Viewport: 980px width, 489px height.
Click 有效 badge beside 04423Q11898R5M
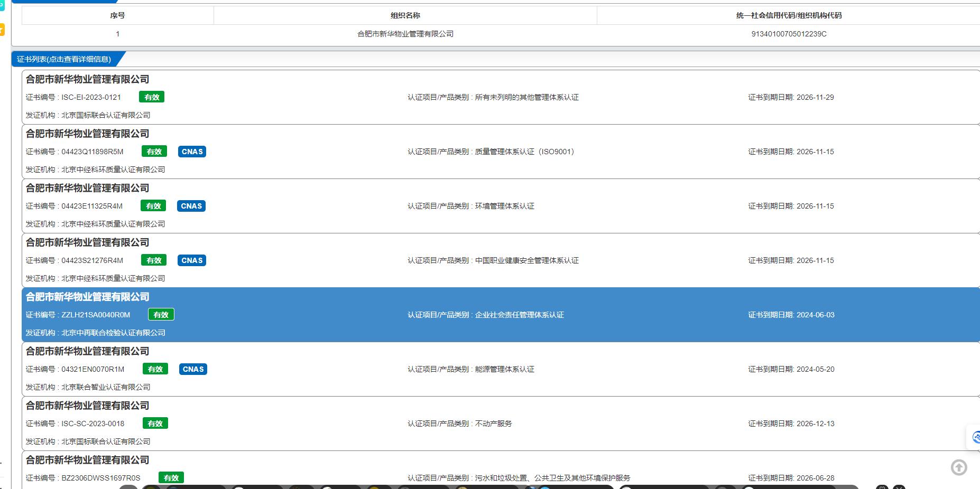coord(154,152)
